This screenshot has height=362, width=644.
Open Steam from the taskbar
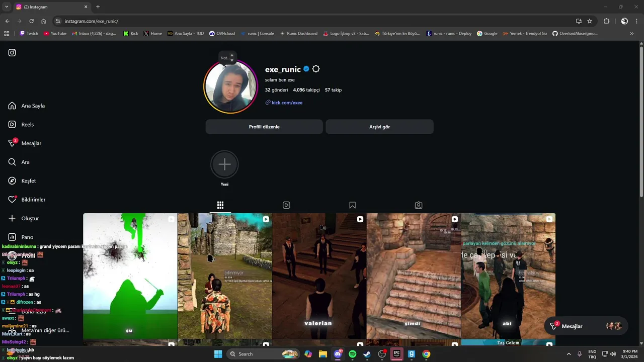[x=367, y=354]
